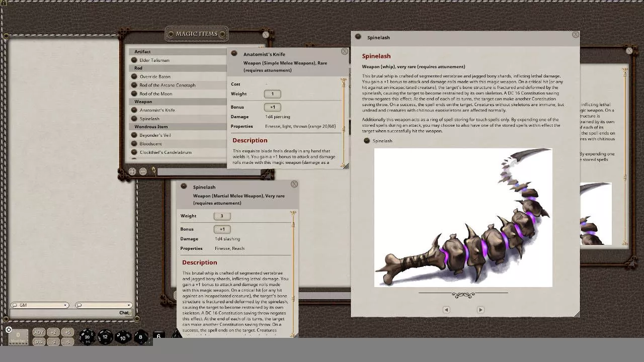Open Rod of the Arcane Cenotaph link icon
The image size is (644, 362).
(x=134, y=85)
